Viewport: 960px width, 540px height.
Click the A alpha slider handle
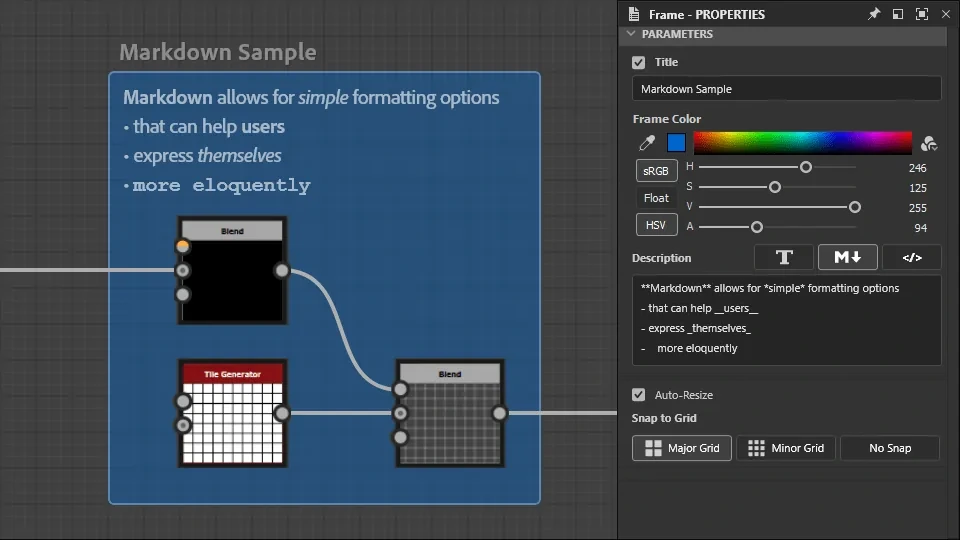tap(757, 227)
